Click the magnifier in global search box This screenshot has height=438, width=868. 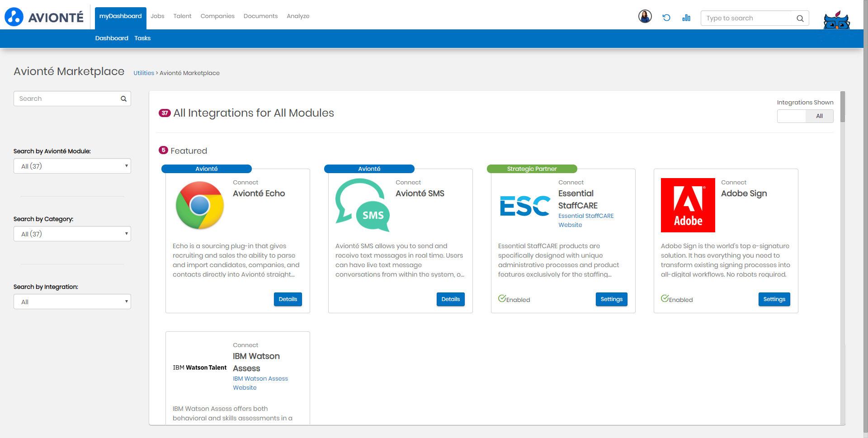[x=800, y=19]
